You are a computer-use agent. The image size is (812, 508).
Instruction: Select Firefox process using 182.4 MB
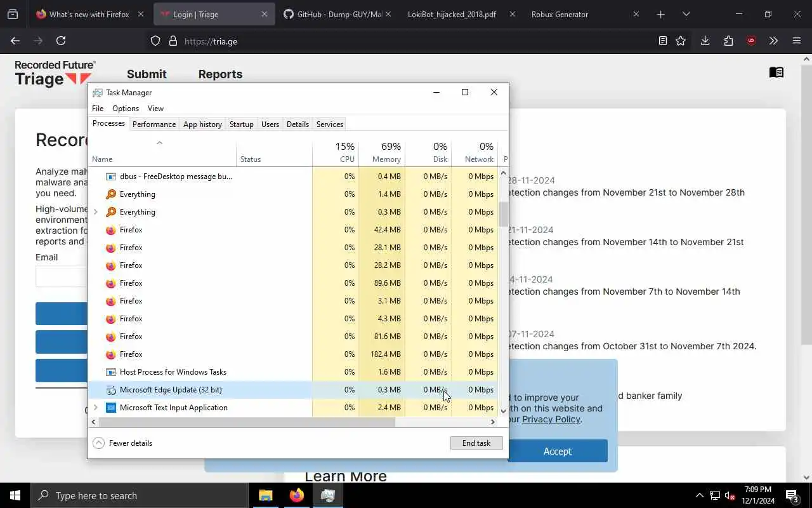294,354
